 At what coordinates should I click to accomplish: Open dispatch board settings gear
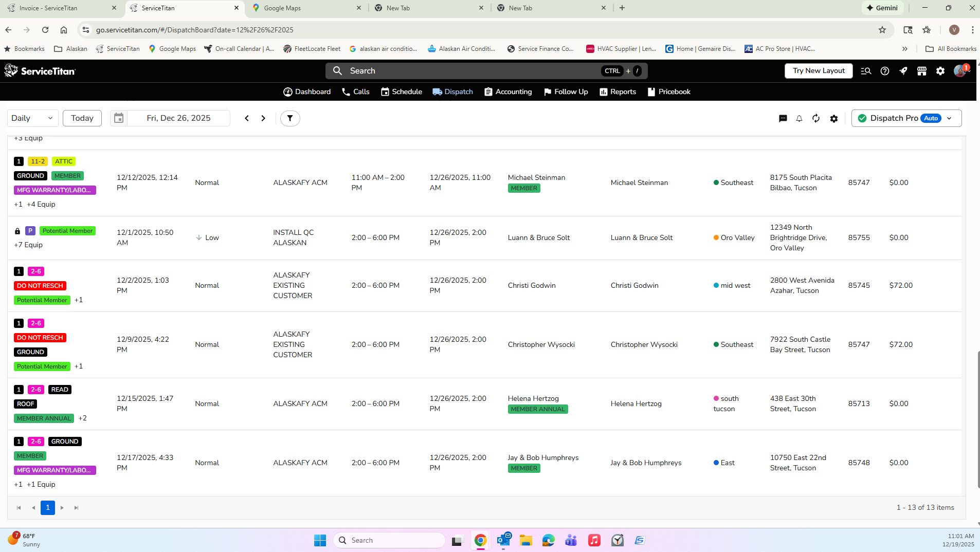(x=834, y=119)
